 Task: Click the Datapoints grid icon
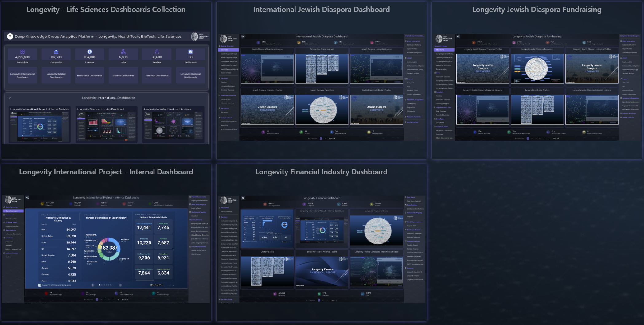point(22,52)
